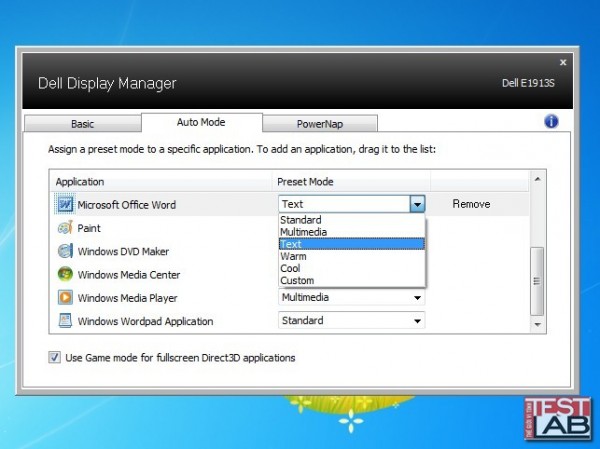Click the application list scrollbar thumb
Viewport: 600px width, 449px height.
537,281
